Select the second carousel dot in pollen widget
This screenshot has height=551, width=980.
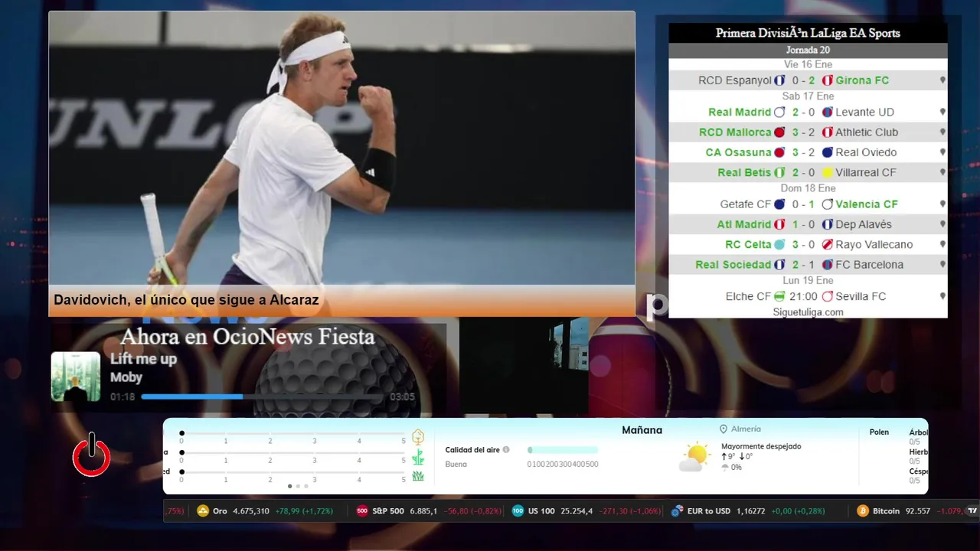point(298,486)
